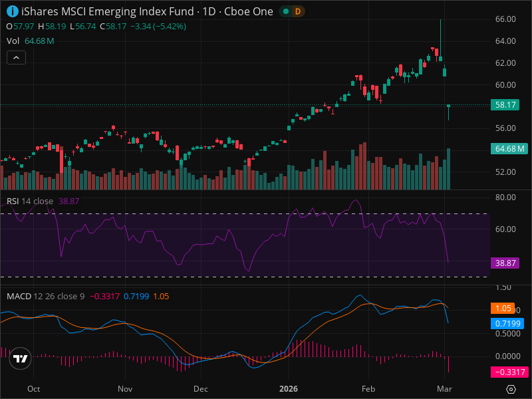This screenshot has width=532, height=399.
Task: Open the TradingView logo at bottom left
Action: tap(21, 358)
